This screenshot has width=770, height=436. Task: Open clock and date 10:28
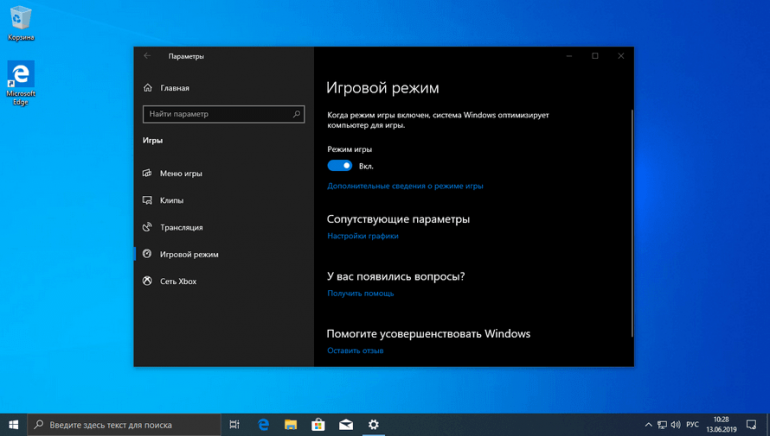(x=721, y=425)
